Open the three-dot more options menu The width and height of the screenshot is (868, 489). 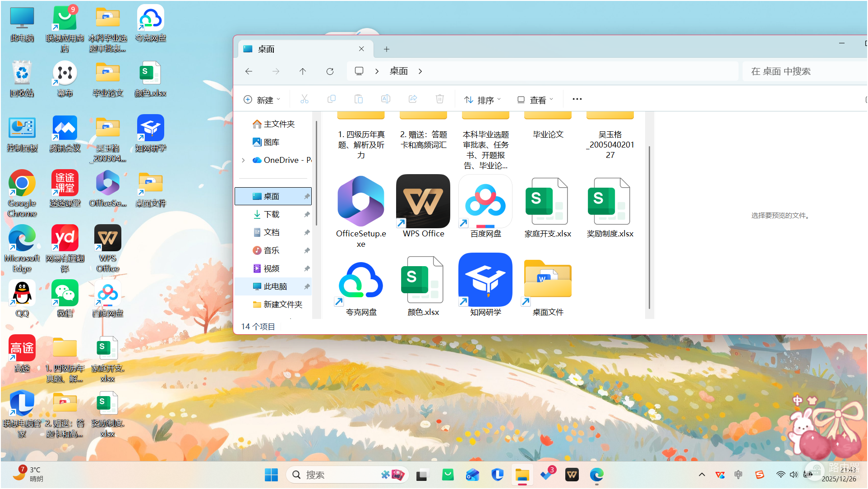577,99
